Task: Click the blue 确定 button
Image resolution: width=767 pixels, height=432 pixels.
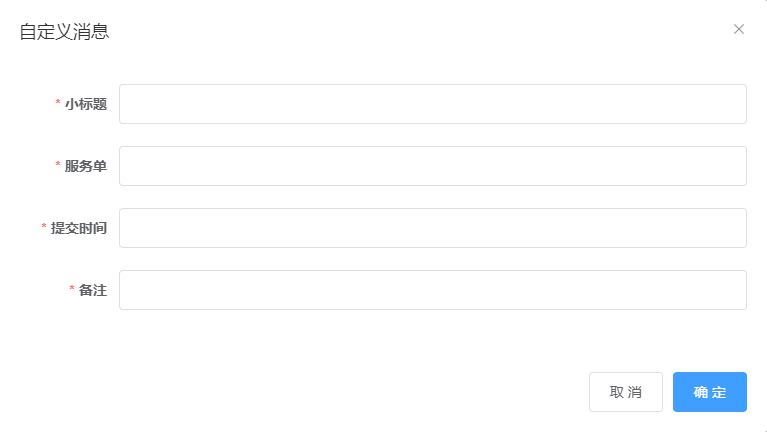Action: [x=709, y=392]
